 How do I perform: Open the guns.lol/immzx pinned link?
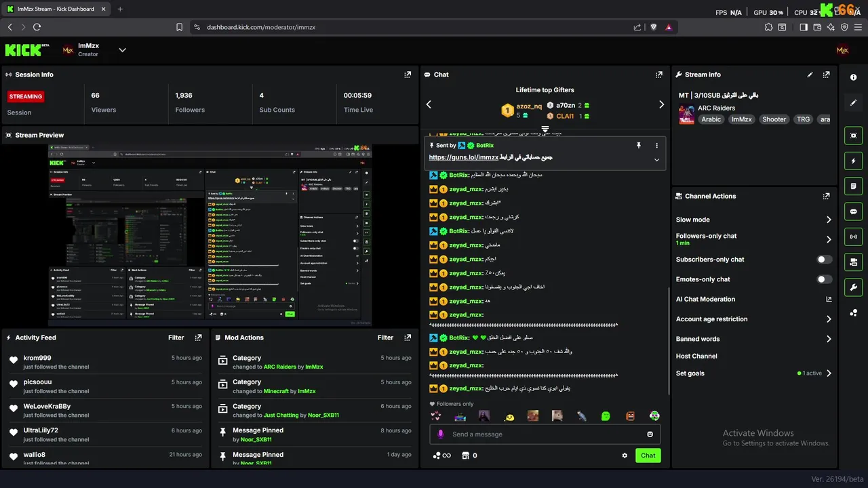pyautogui.click(x=464, y=157)
